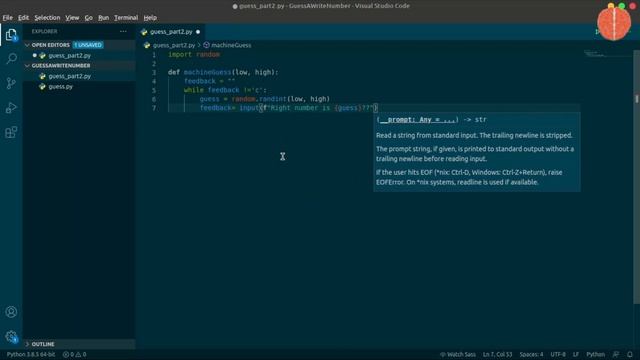This screenshot has width=640, height=360.
Task: Click the Explorer more actions ellipsis
Action: 123,31
